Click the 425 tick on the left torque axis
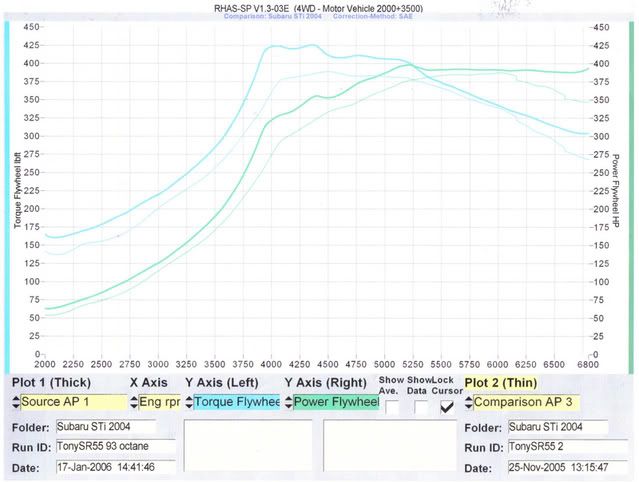The height and width of the screenshot is (482, 639). 31,45
